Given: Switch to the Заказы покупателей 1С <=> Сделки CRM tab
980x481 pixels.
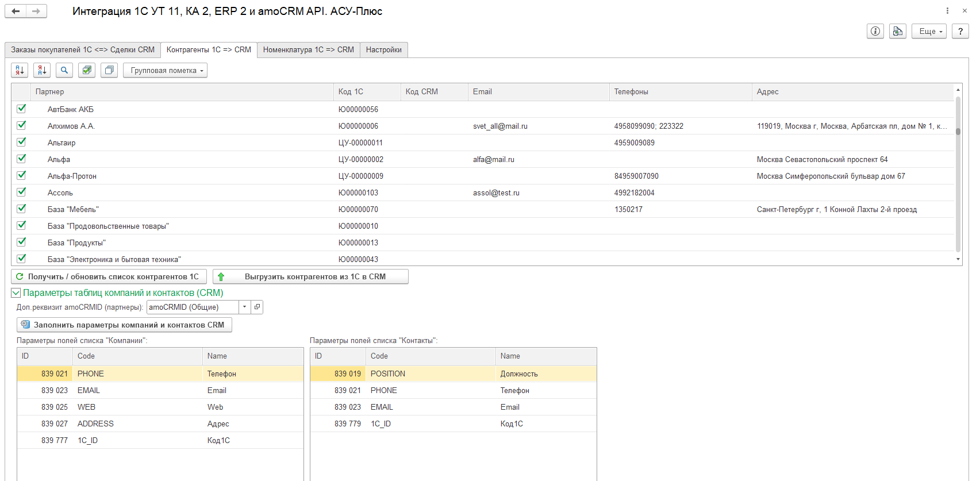Looking at the screenshot, I should tap(83, 50).
